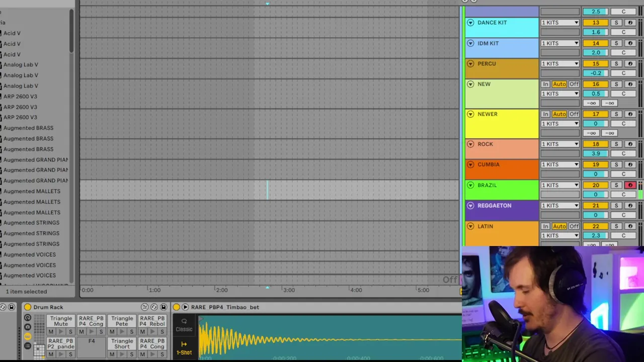Toggle the RARE_PBP4_Timbao sampler activator

click(177, 307)
